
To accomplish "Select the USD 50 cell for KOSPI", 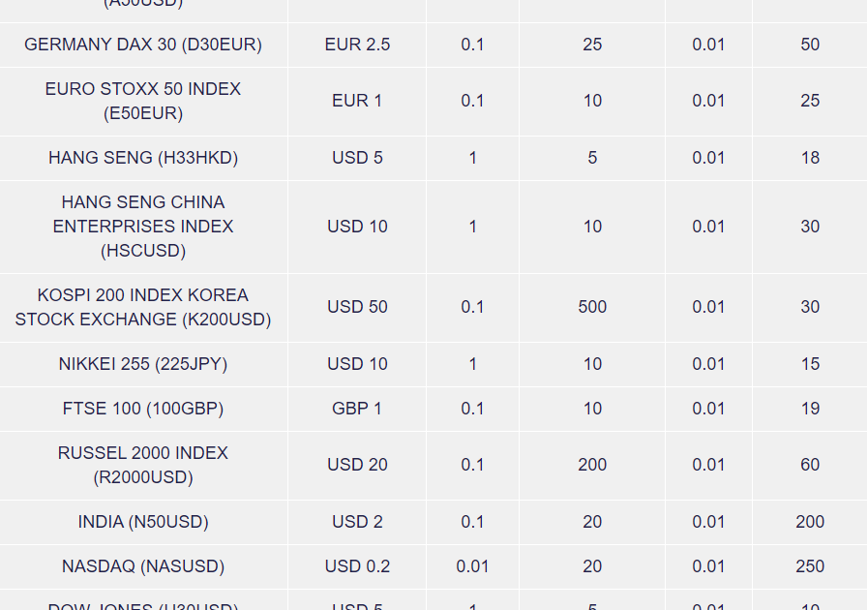I will pos(357,307).
